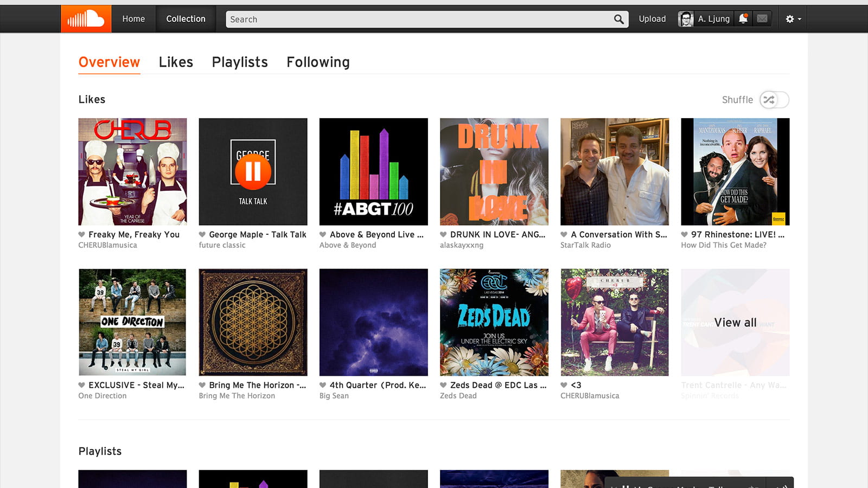Open the notifications bell
868x488 pixels.
(743, 19)
